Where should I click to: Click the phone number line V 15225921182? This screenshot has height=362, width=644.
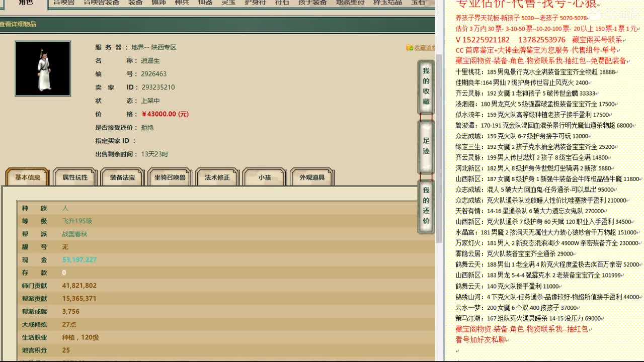point(539,40)
